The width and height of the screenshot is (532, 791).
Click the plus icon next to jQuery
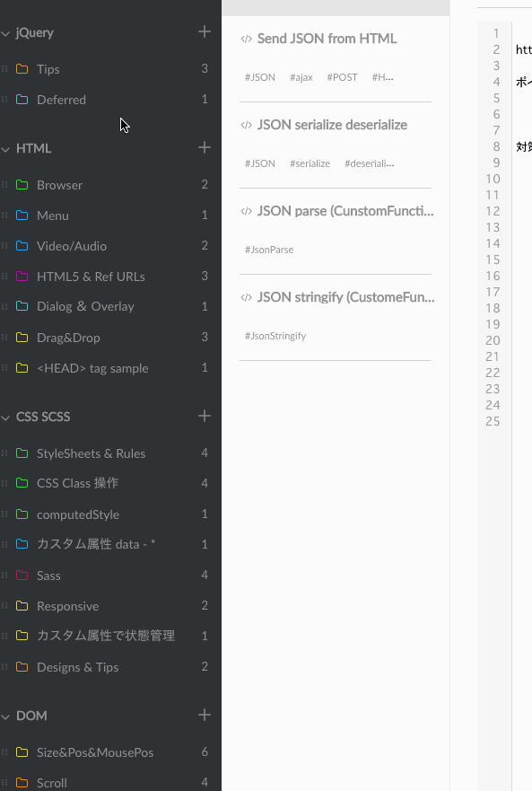[205, 32]
